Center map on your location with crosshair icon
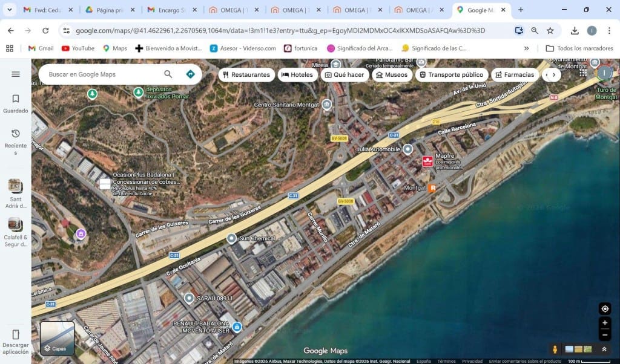Viewport: 620px width, 364px height. click(x=604, y=308)
